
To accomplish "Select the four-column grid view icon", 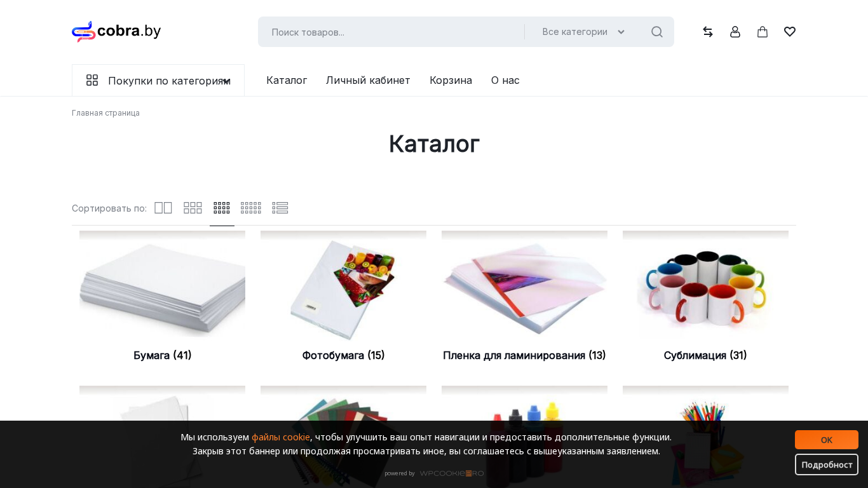I will (x=222, y=208).
